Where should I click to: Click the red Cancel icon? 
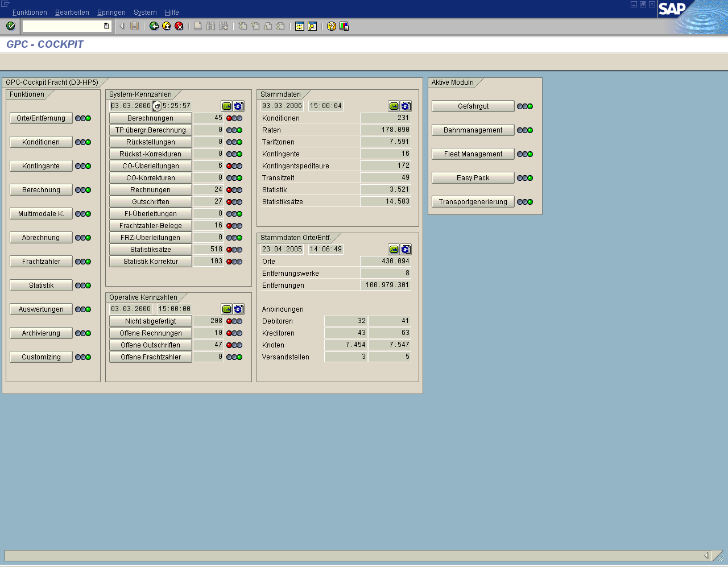179,26
